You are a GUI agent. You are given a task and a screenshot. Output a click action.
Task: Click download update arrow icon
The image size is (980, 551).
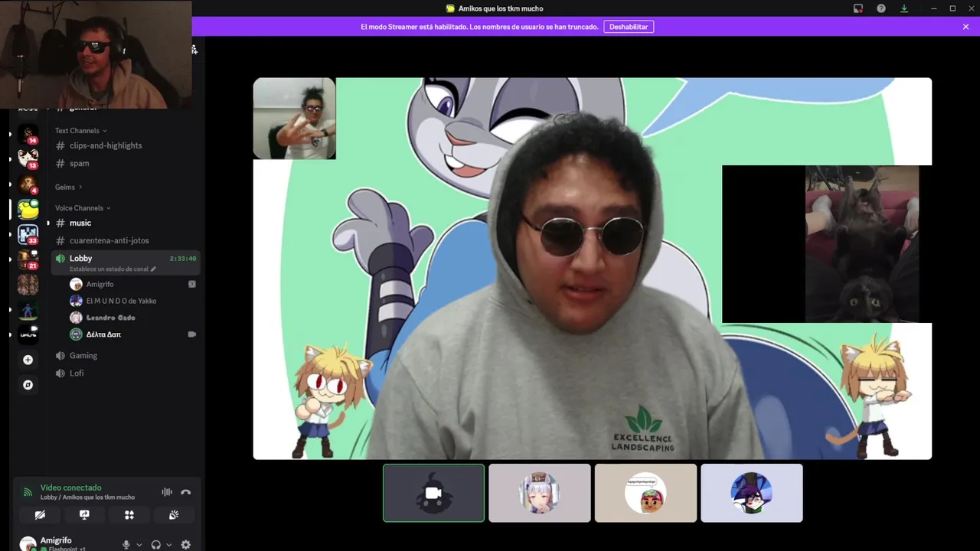904,8
